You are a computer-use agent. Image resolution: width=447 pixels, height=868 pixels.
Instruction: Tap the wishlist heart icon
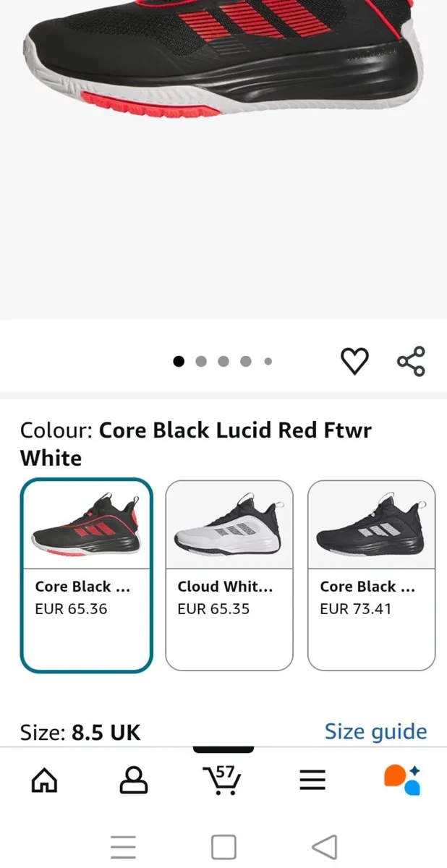(x=354, y=360)
